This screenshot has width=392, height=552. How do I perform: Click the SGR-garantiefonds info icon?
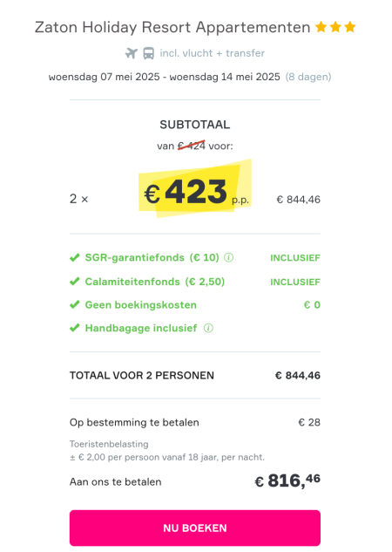pos(228,258)
